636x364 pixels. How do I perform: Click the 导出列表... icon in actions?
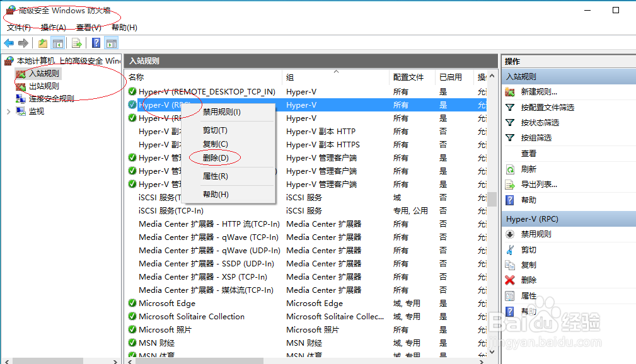[x=510, y=185]
